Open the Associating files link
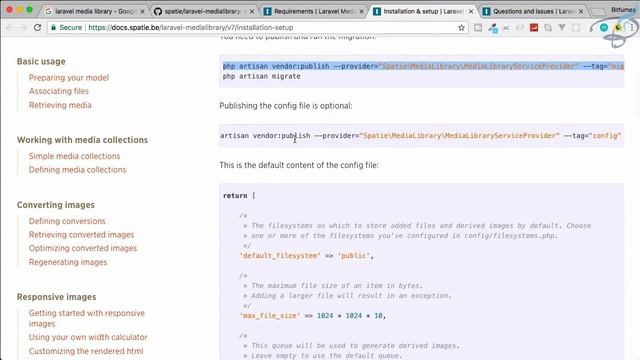This screenshot has width=640, height=360. [x=58, y=91]
